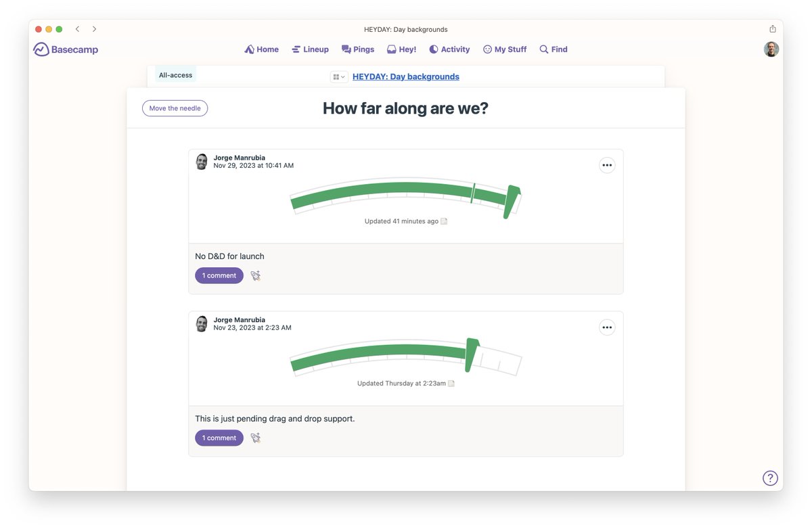This screenshot has width=812, height=529.
Task: Click note icon beside Updated Thursday at 2:23am
Action: [x=451, y=384]
